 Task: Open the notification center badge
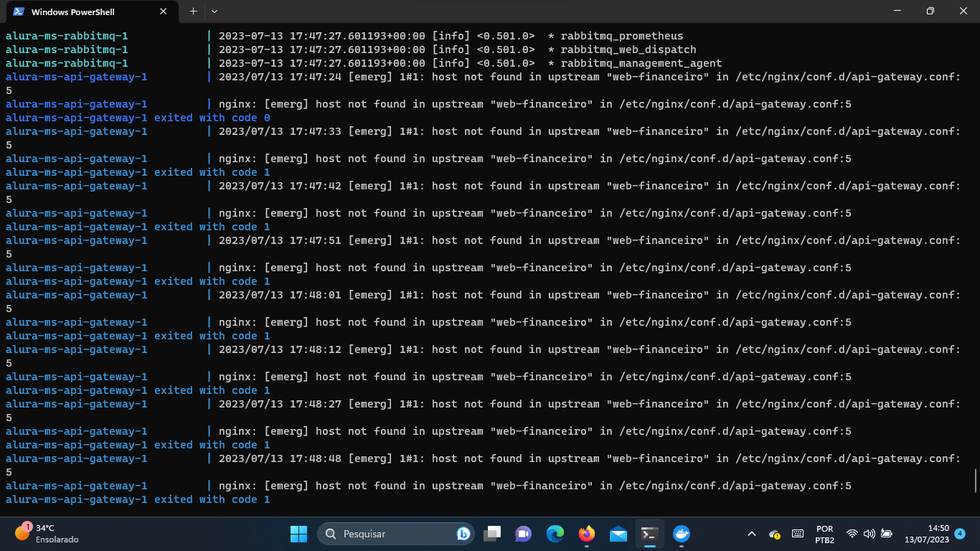[x=960, y=534]
